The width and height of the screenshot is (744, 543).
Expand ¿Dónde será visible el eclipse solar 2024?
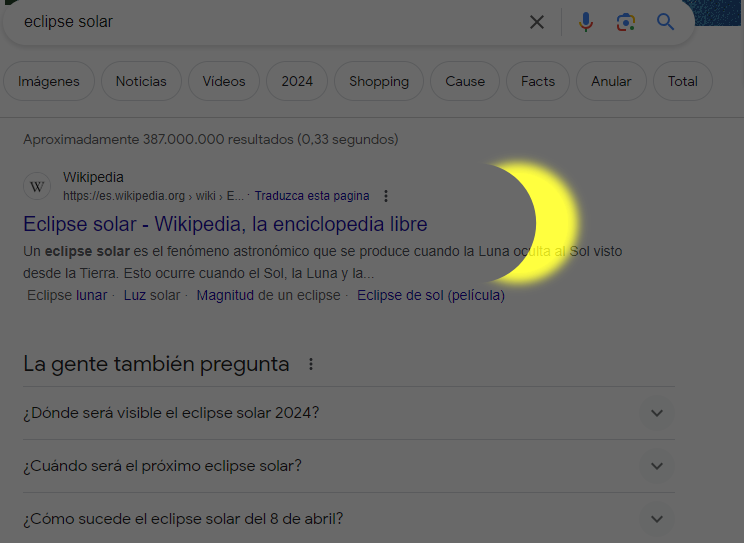[349, 413]
